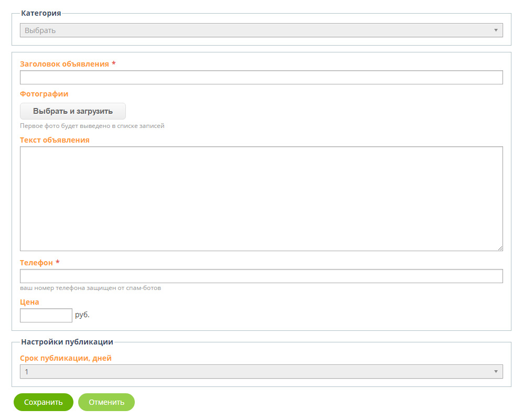Click the Настройки публикации section legend
Image resolution: width=523 pixels, height=420 pixels.
[x=67, y=342]
